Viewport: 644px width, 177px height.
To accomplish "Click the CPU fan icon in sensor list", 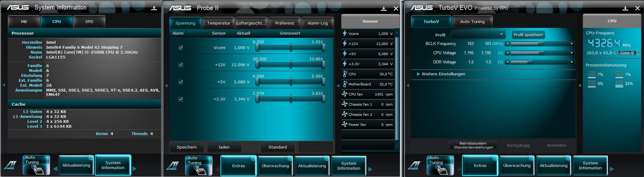I will pos(345,94).
